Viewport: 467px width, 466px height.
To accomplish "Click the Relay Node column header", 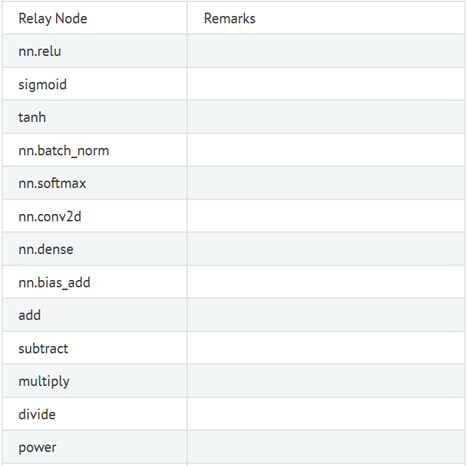I will point(53,19).
